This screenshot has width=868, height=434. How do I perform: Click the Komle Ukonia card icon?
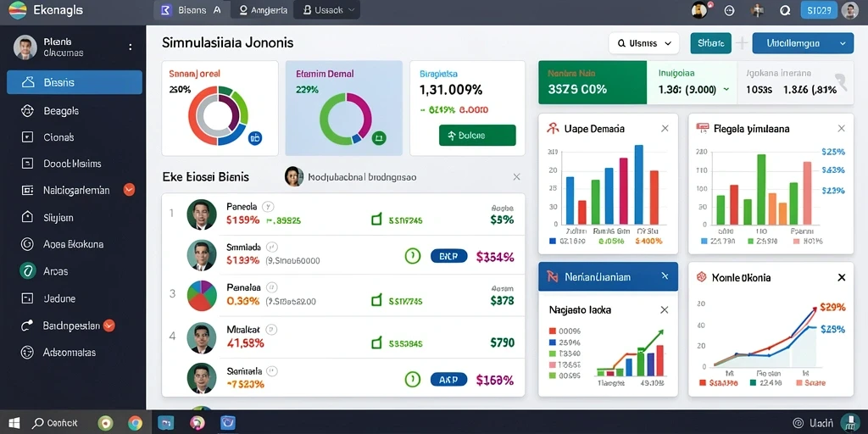click(x=702, y=277)
